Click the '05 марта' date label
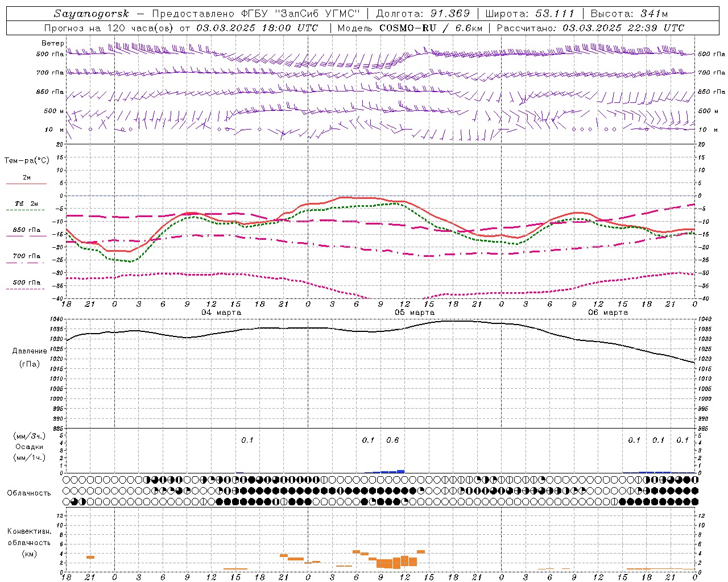728x582 pixels. click(x=415, y=313)
